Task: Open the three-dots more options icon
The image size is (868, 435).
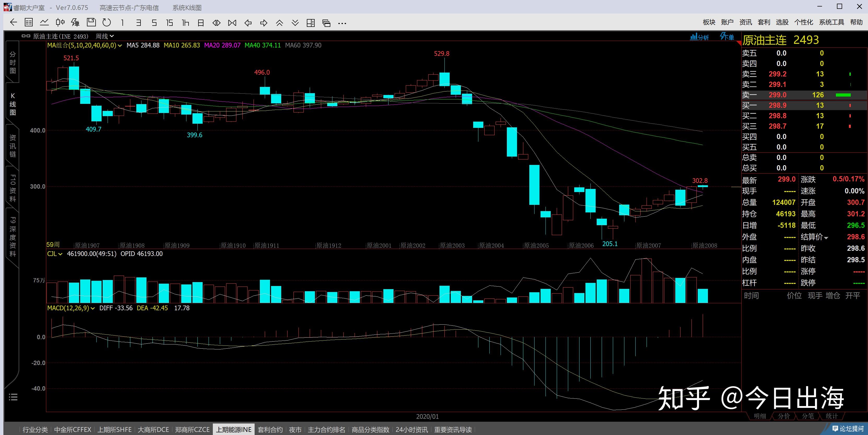Action: pyautogui.click(x=342, y=23)
